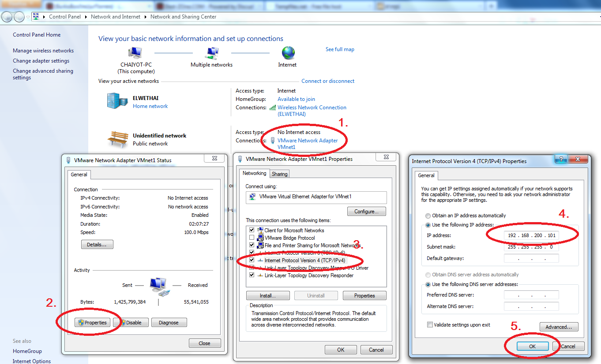Image resolution: width=601 pixels, height=364 pixels.
Task: Click the Internet globe icon
Action: tap(288, 53)
